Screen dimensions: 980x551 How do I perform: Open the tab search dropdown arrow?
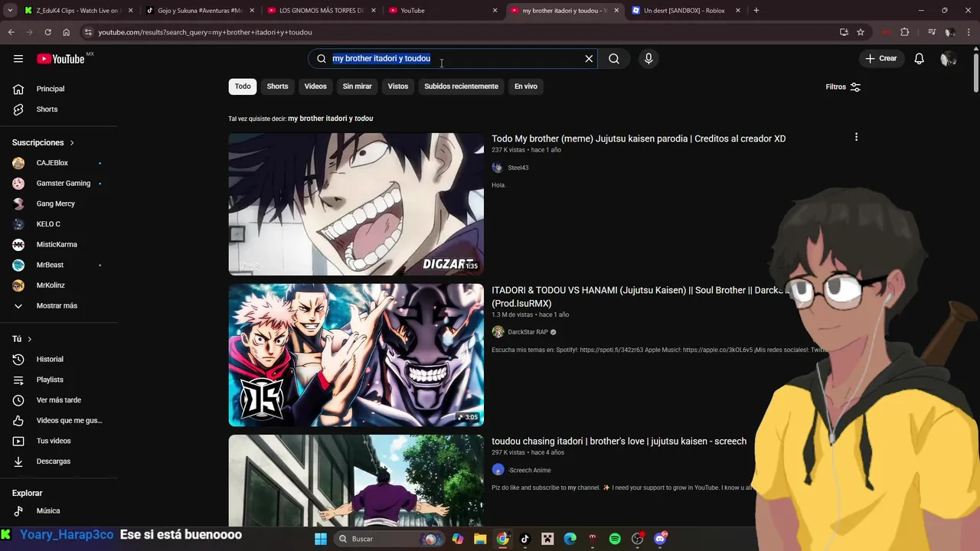click(10, 11)
